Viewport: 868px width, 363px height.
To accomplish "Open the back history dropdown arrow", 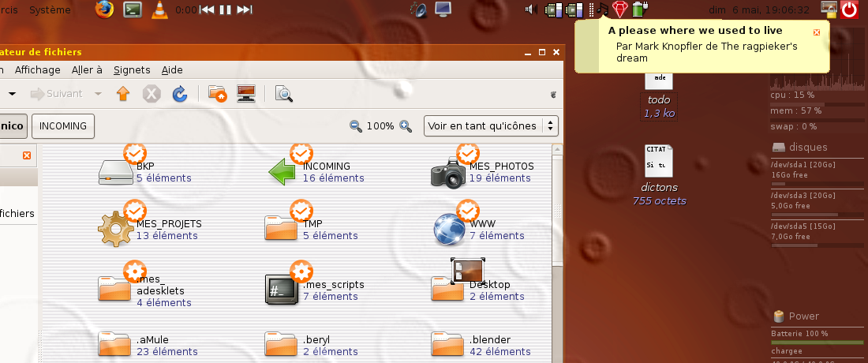I will 12,94.
